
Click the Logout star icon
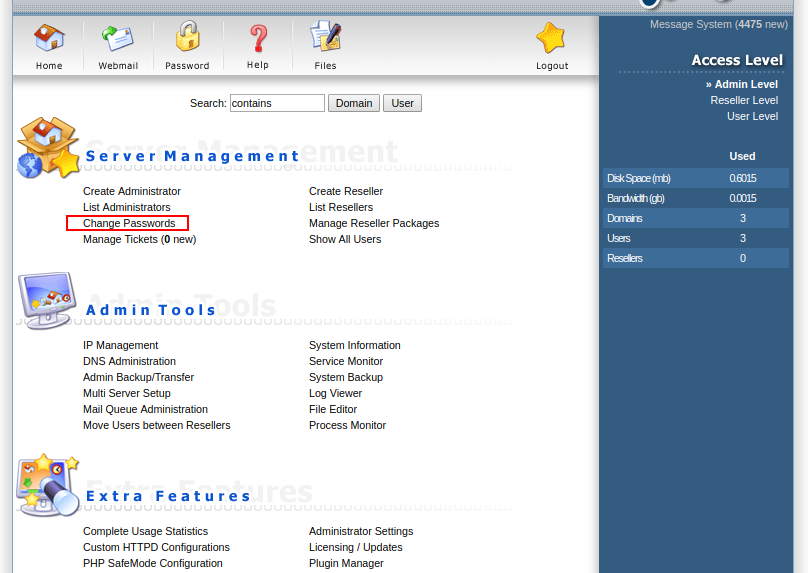(x=551, y=38)
